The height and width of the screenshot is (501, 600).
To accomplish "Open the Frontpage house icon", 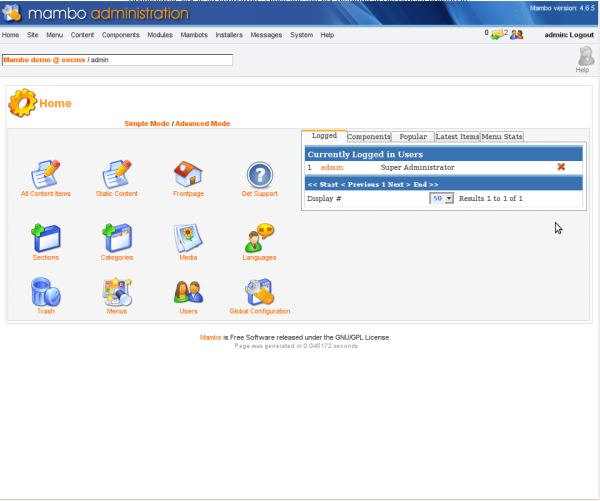I will pyautogui.click(x=188, y=174).
